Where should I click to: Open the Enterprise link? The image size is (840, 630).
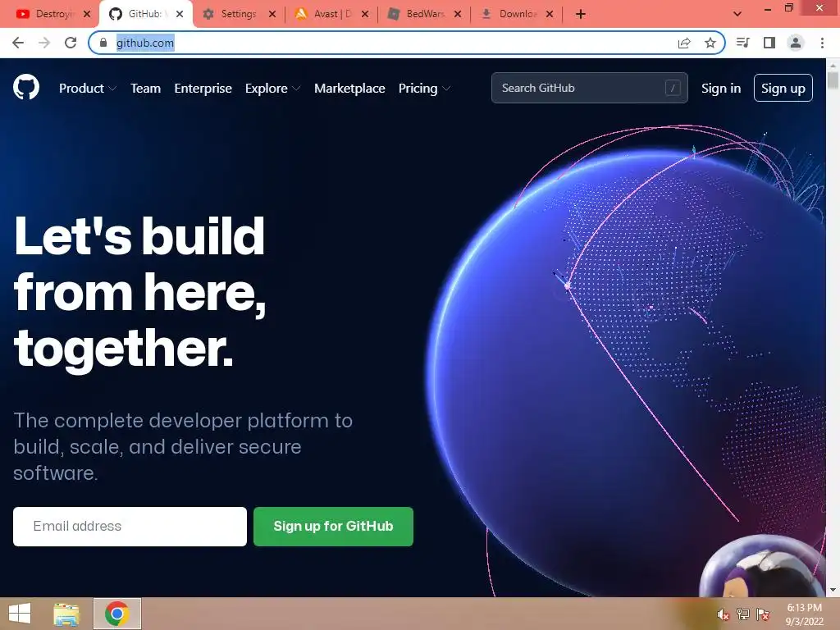[x=203, y=89]
